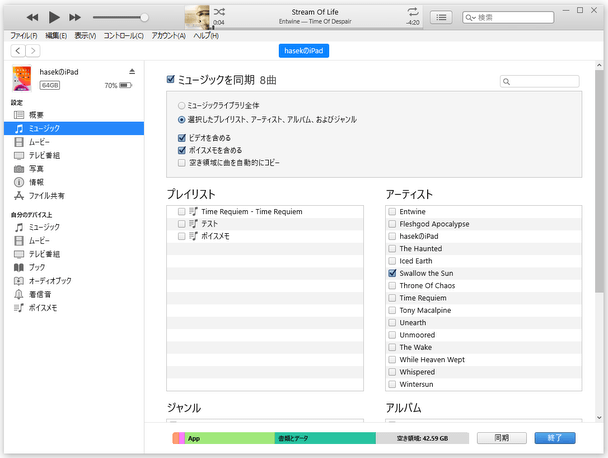Open 情報 in the sidebar
Image resolution: width=608 pixels, height=458 pixels.
tap(74, 182)
